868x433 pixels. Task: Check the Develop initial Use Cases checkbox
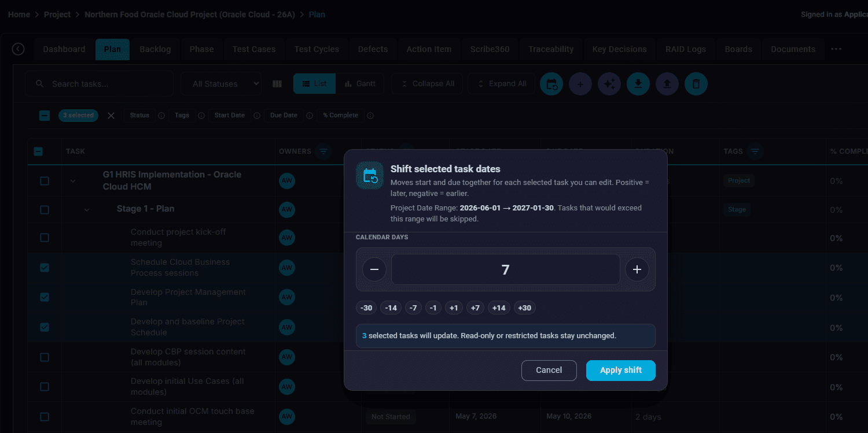click(x=45, y=387)
